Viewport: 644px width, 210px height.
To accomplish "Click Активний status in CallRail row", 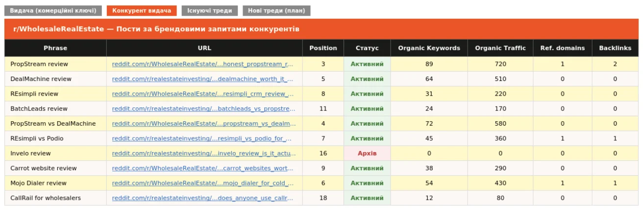I will click(367, 198).
